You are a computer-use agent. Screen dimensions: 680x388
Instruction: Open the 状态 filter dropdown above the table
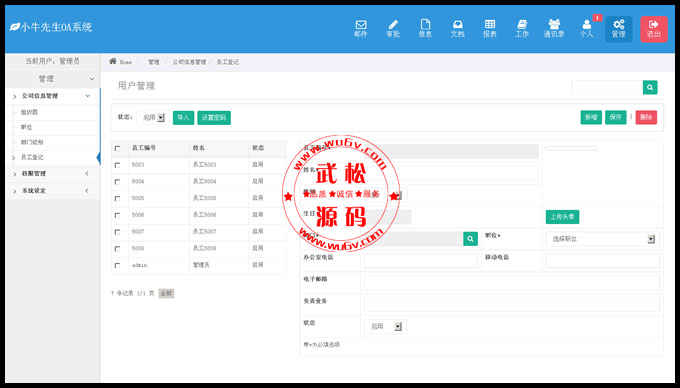(x=154, y=117)
